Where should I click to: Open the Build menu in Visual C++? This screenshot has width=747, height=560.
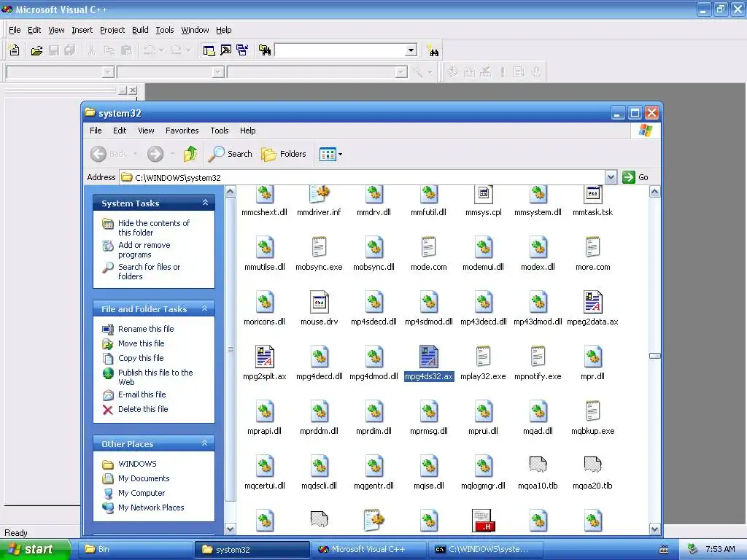click(x=140, y=30)
